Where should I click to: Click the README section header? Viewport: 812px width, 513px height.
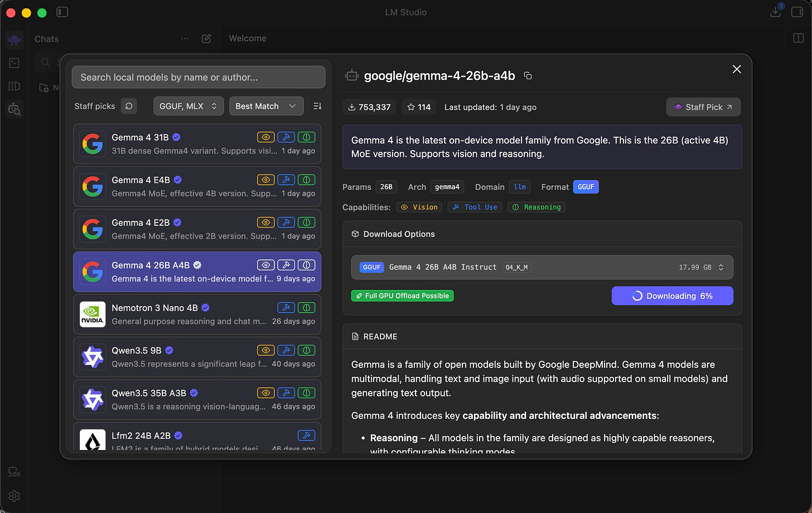[x=542, y=336]
